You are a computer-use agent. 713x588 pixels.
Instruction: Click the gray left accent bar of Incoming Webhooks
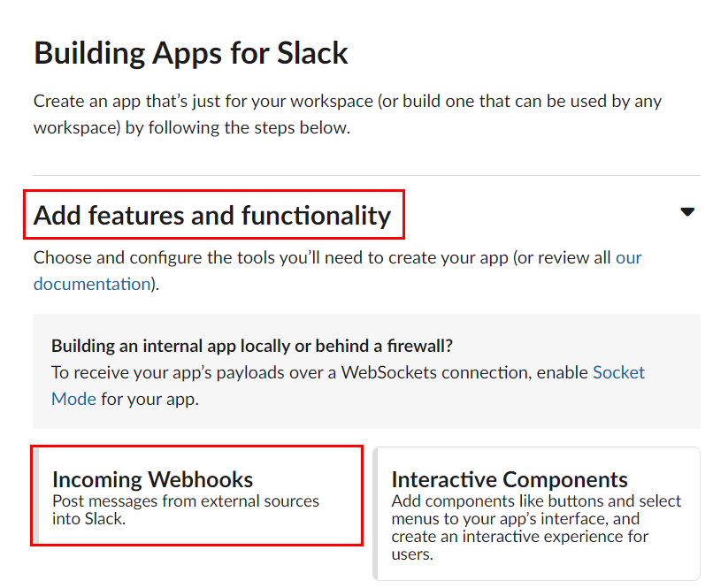[x=36, y=495]
